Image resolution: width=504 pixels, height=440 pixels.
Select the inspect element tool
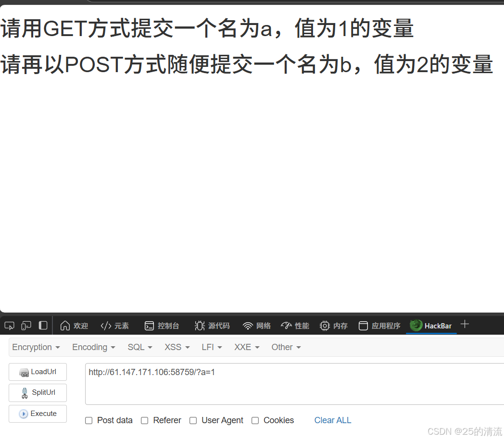[x=9, y=326]
